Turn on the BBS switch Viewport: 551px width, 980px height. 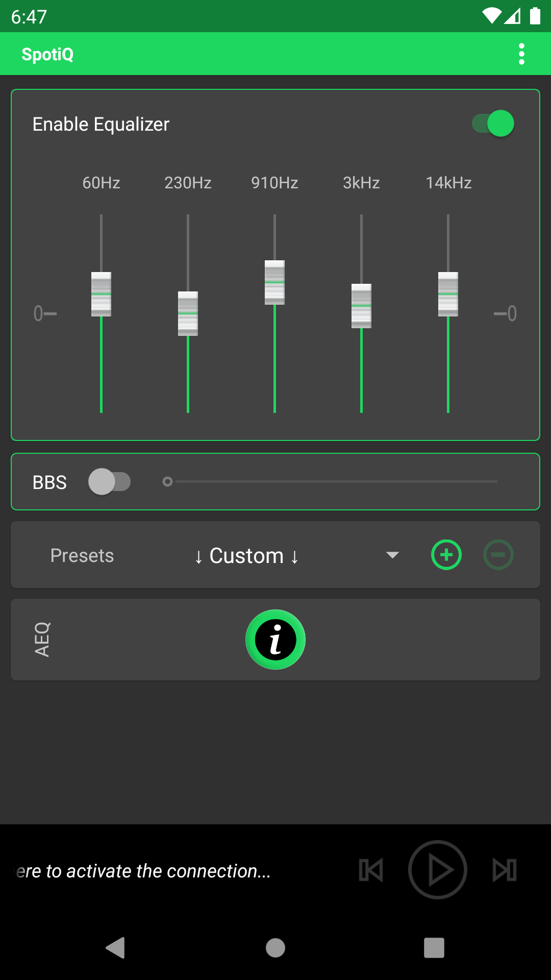(109, 482)
